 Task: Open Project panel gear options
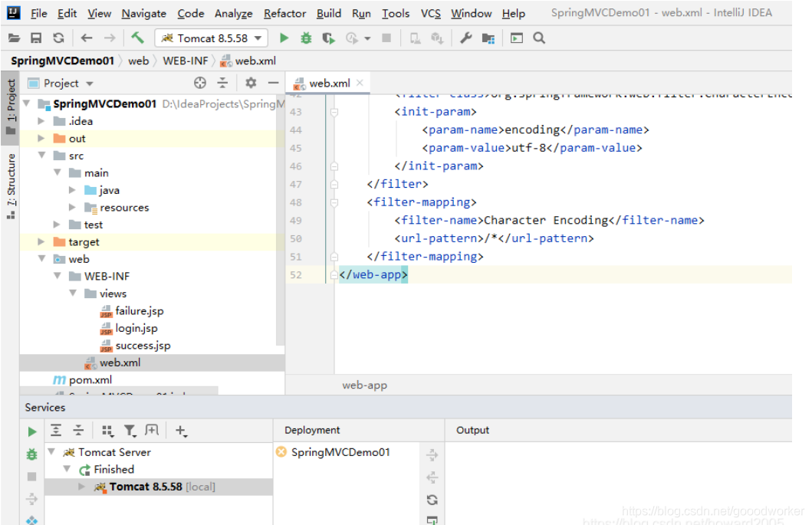(251, 83)
